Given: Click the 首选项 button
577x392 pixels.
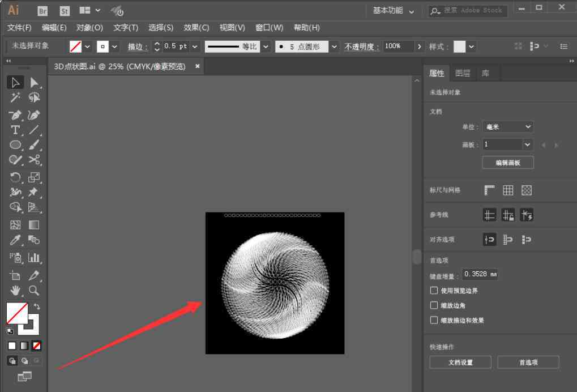Looking at the screenshot, I should click(528, 362).
